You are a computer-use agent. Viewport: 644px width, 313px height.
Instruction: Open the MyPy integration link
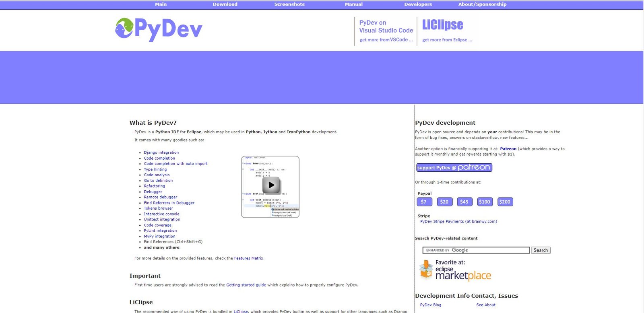click(x=160, y=236)
